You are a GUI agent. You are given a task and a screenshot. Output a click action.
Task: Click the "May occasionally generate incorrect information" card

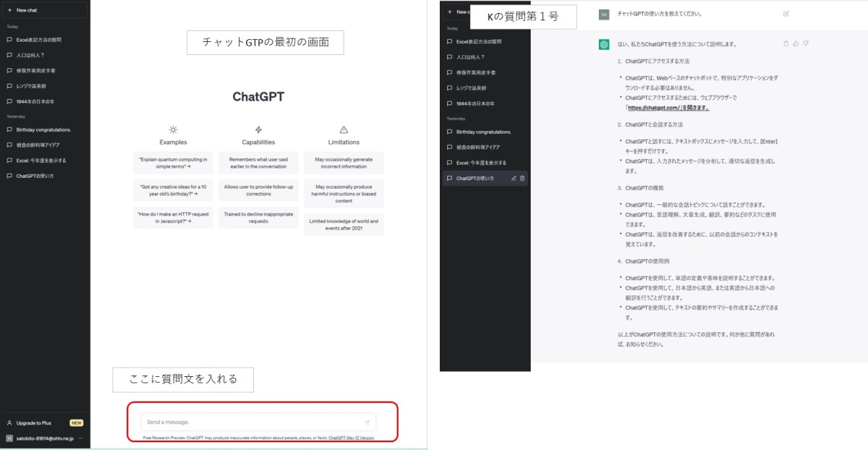[344, 163]
